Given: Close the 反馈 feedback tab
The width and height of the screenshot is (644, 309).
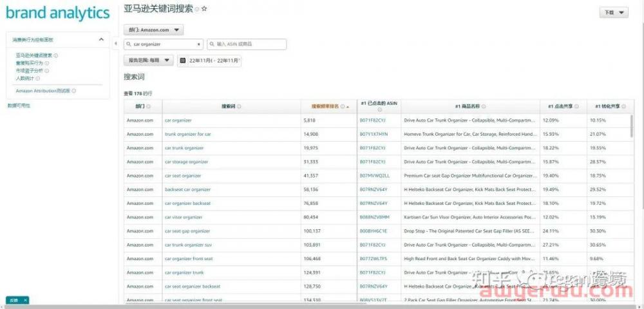Looking at the screenshot, I should point(25,301).
